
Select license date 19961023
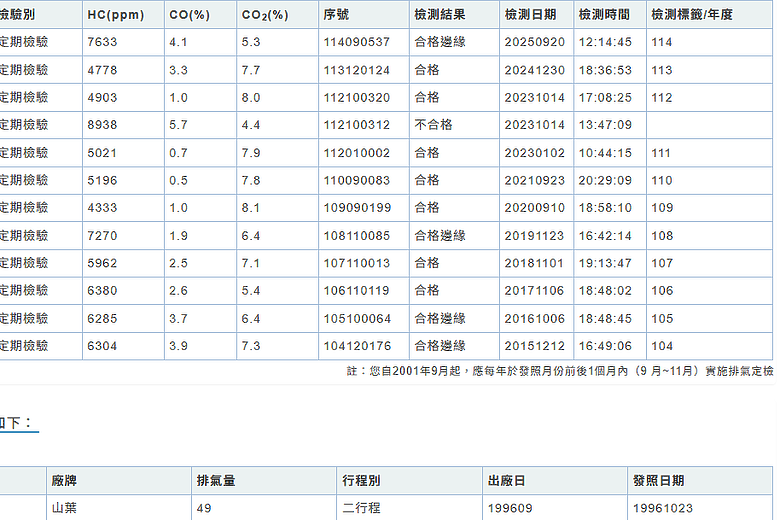tap(663, 508)
